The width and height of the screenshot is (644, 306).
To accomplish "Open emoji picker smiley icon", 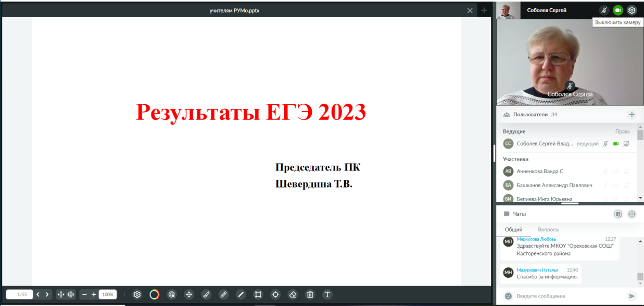I will (508, 296).
